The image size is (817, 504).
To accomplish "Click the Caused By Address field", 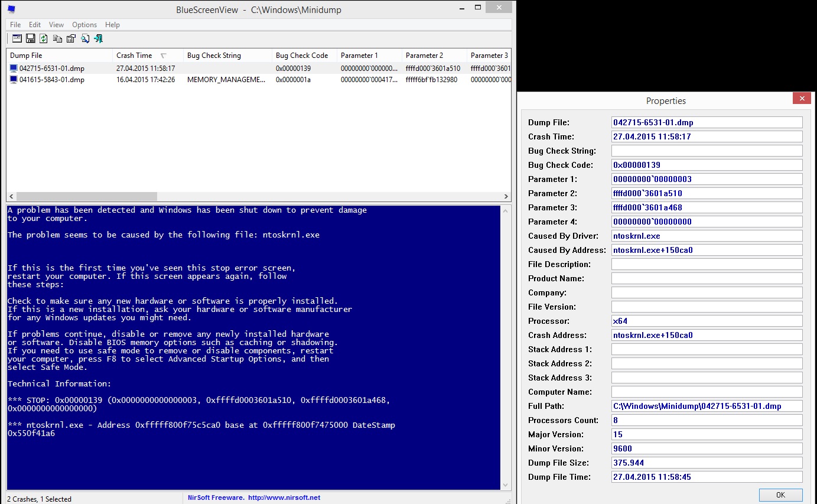I will 707,250.
